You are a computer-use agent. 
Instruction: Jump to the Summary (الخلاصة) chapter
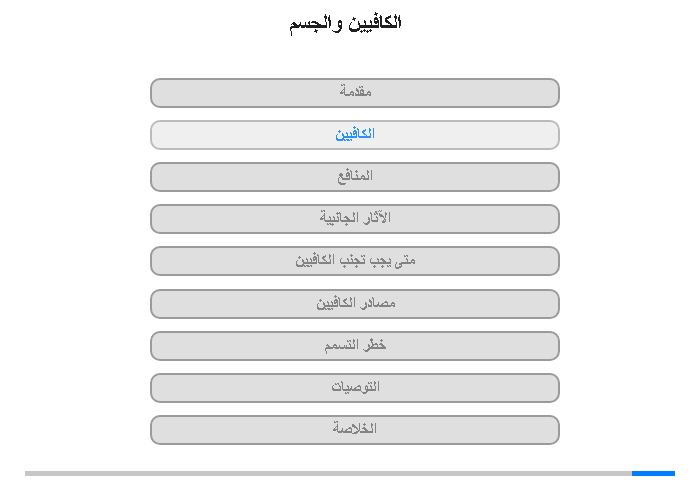pyautogui.click(x=355, y=430)
